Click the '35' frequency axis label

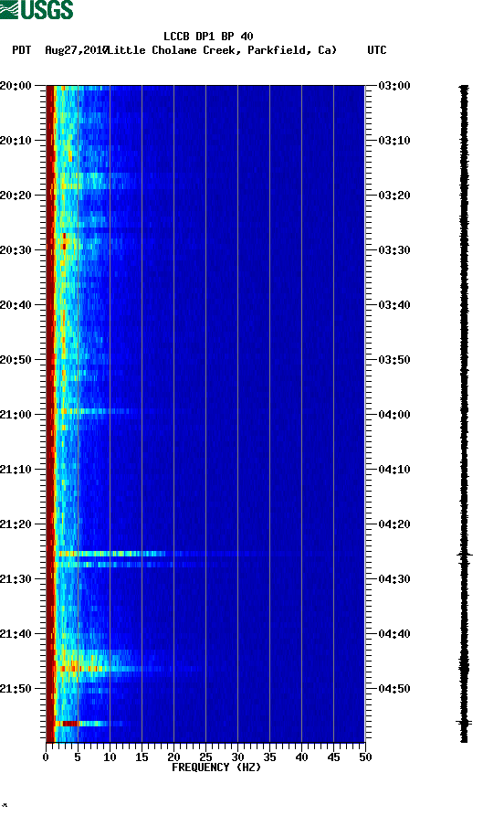click(269, 757)
